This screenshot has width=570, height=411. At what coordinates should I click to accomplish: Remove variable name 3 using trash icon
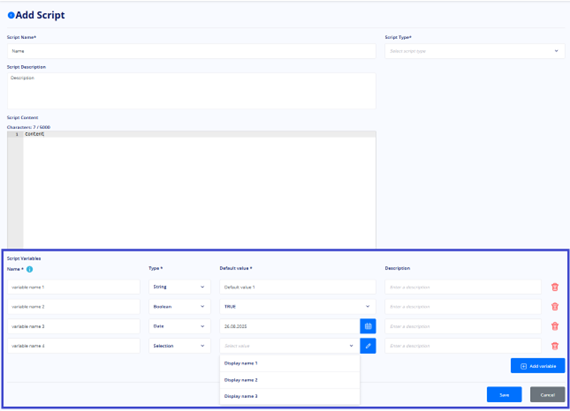coord(555,326)
